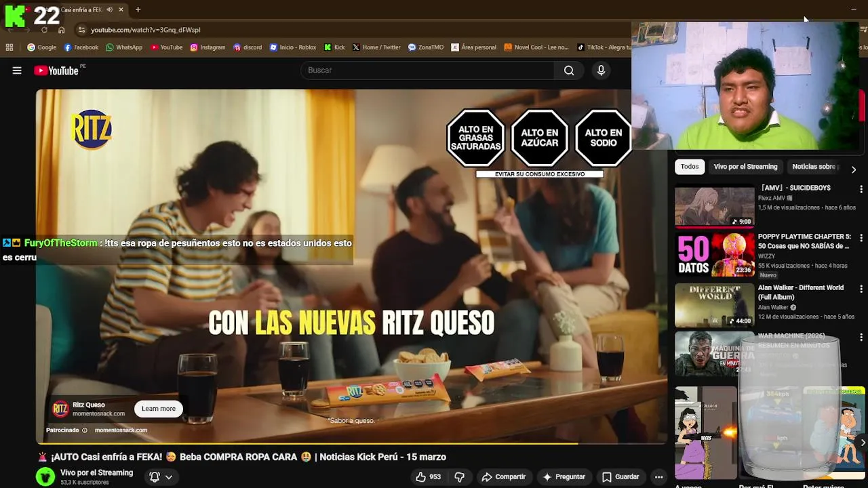Open options for the Poppy Playtime video

click(x=861, y=238)
